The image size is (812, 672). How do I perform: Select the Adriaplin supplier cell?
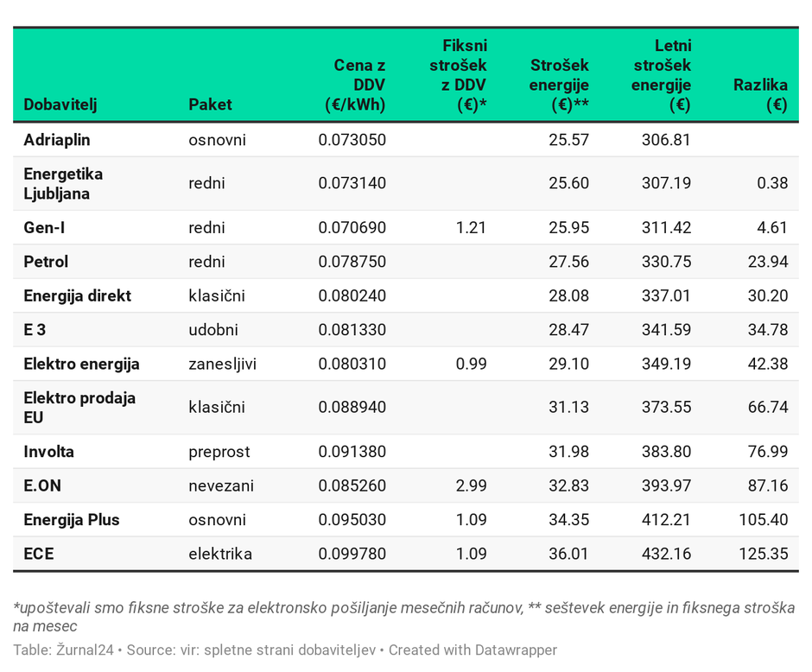[57, 140]
